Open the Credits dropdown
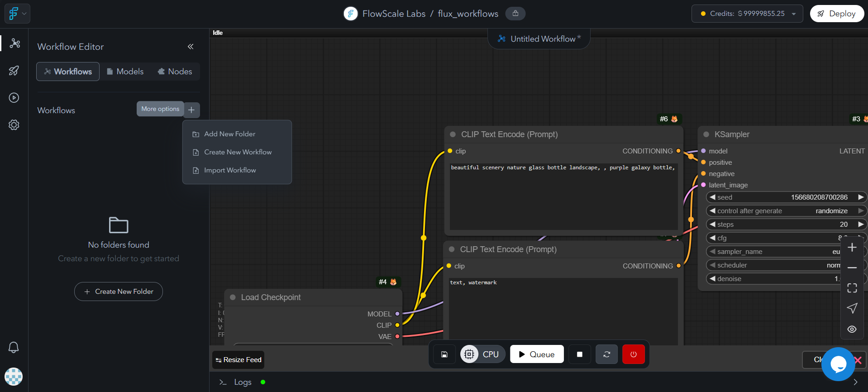Screen dimensions: 868x392 (x=747, y=14)
